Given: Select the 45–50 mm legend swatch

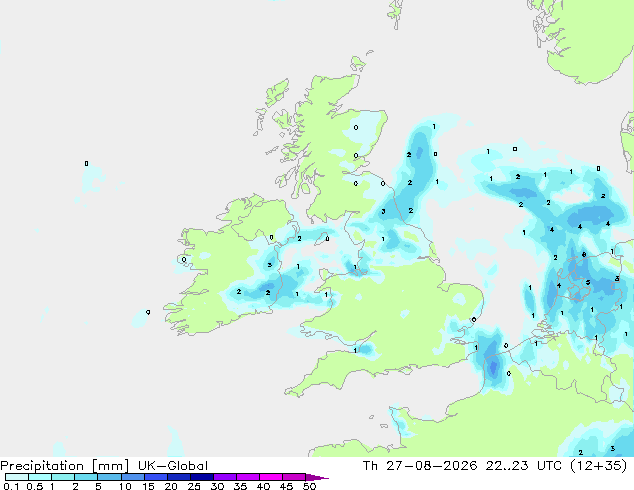Looking at the screenshot, I should (x=294, y=477).
